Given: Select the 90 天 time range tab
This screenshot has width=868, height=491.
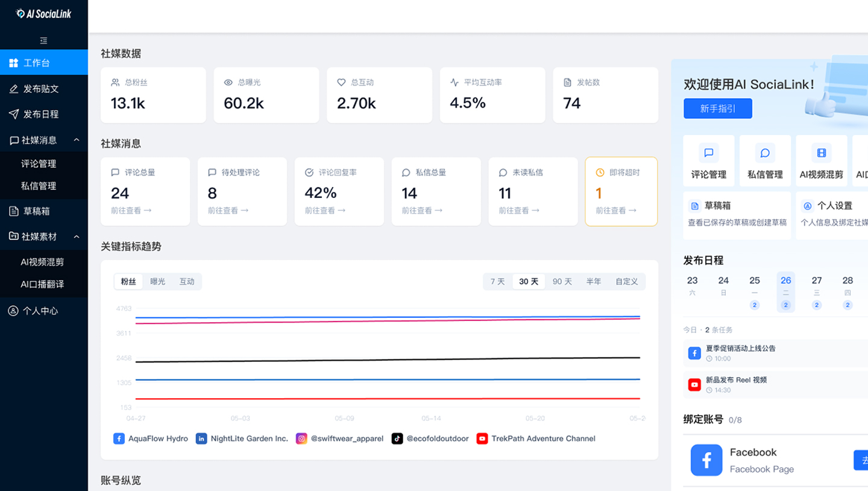Looking at the screenshot, I should pos(562,282).
